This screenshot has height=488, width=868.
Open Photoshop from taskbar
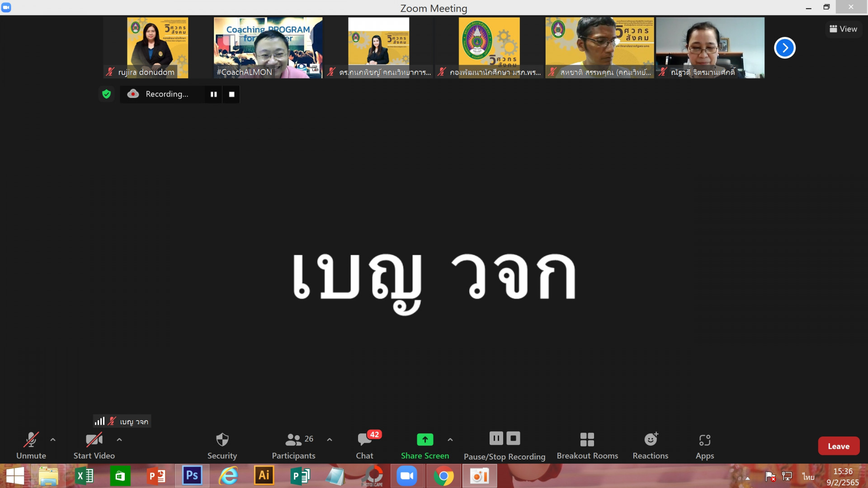click(x=192, y=476)
